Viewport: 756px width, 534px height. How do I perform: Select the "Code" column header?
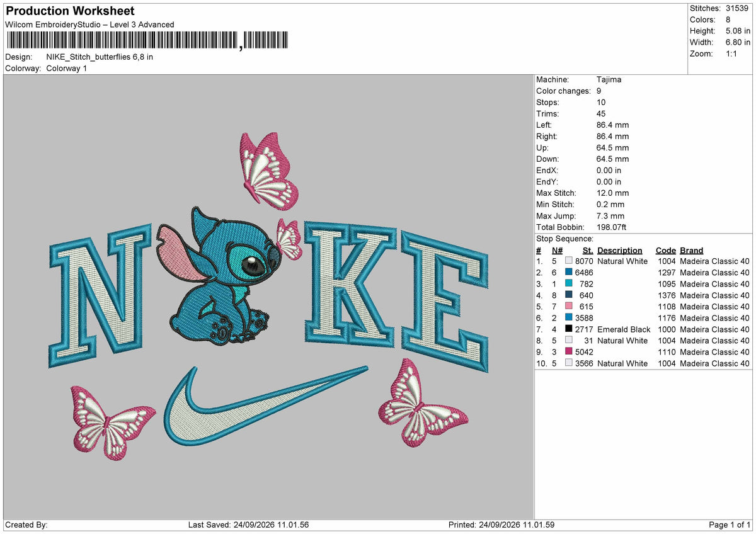click(x=666, y=250)
